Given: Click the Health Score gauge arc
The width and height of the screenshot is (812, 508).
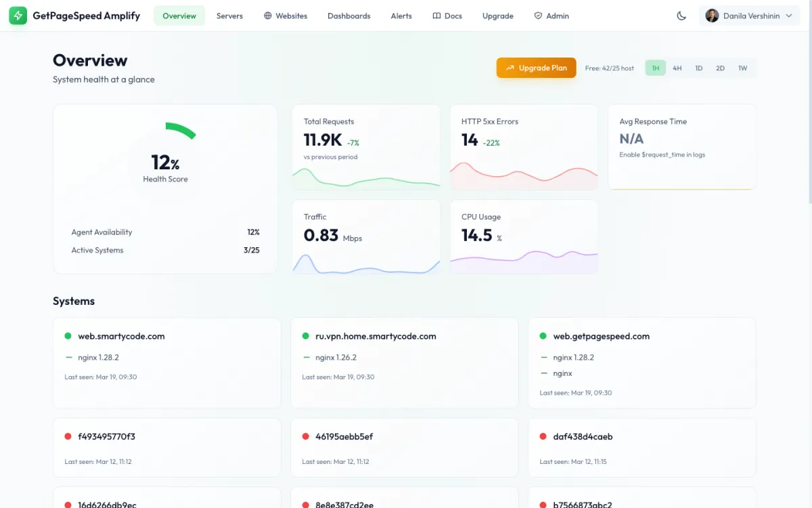Looking at the screenshot, I should (180, 129).
